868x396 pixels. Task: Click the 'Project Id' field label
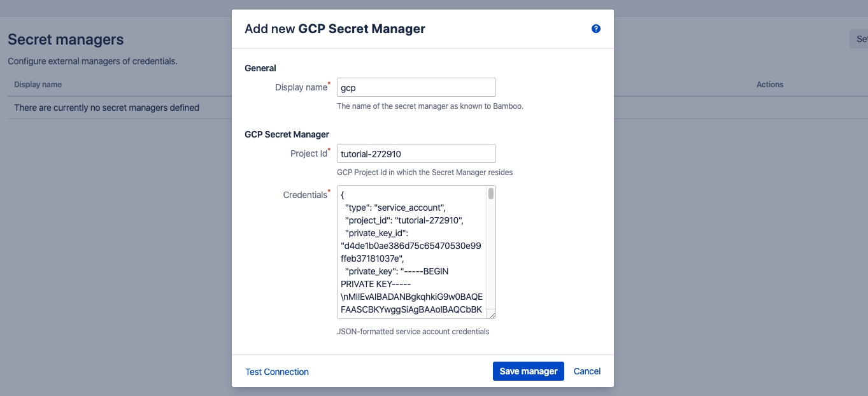(309, 153)
